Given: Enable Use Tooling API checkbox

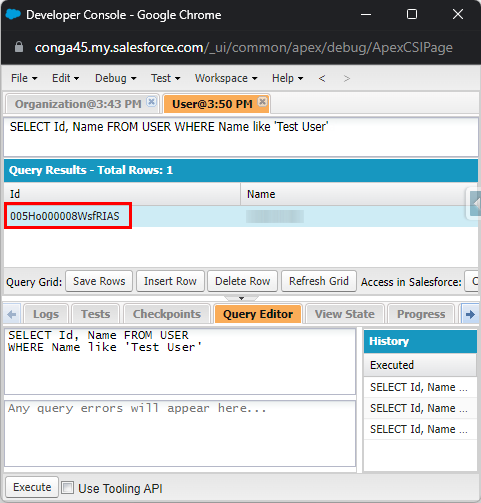Looking at the screenshot, I should coord(68,488).
